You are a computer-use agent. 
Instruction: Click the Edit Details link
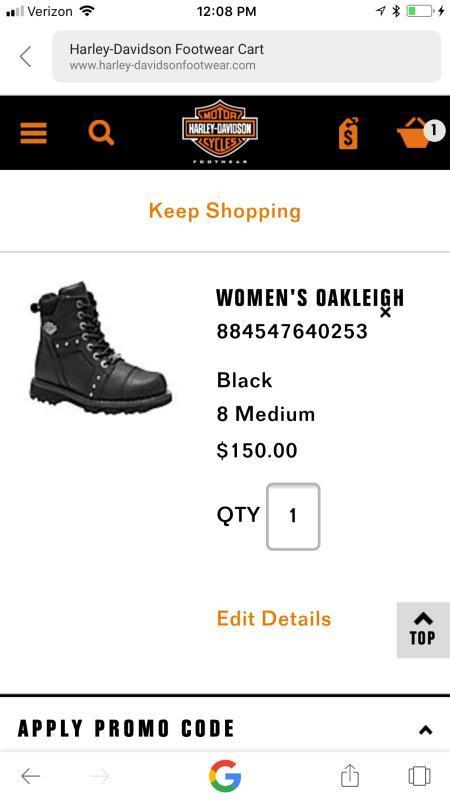[x=274, y=618]
